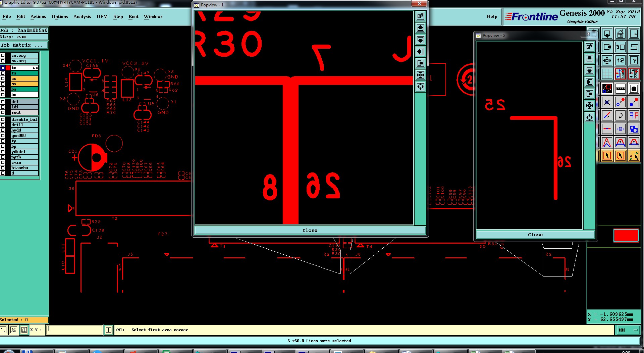The image size is (644, 353).
Task: Open the Step menu
Action: tap(118, 16)
